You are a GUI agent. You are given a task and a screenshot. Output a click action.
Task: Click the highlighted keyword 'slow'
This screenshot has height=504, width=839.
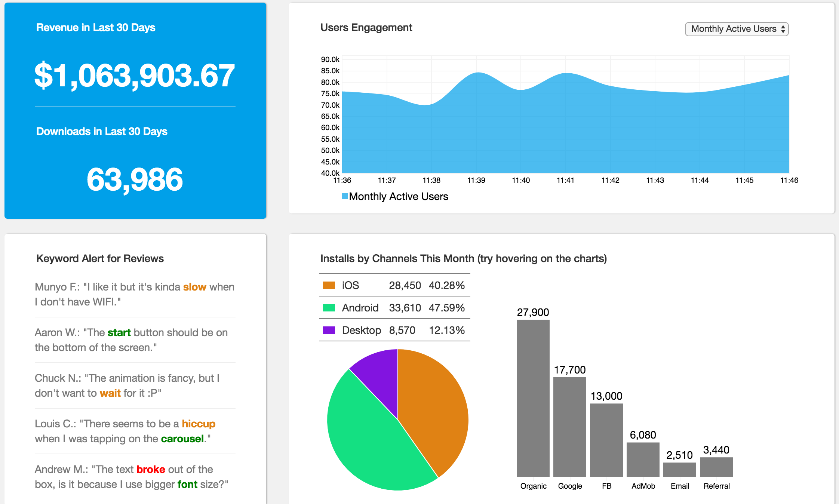194,287
